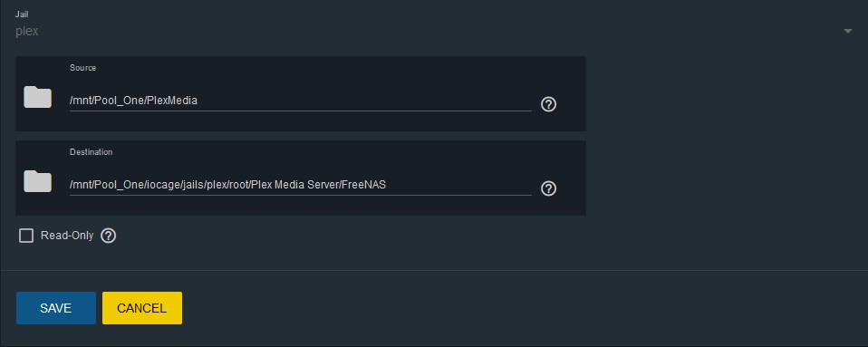
Task: Click the Source field label
Action: point(82,68)
